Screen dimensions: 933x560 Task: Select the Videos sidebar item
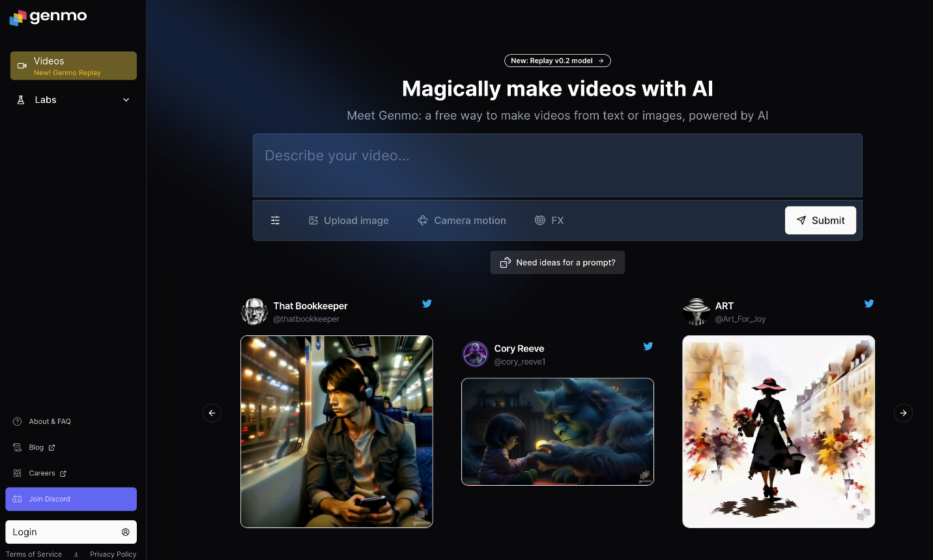pos(74,66)
